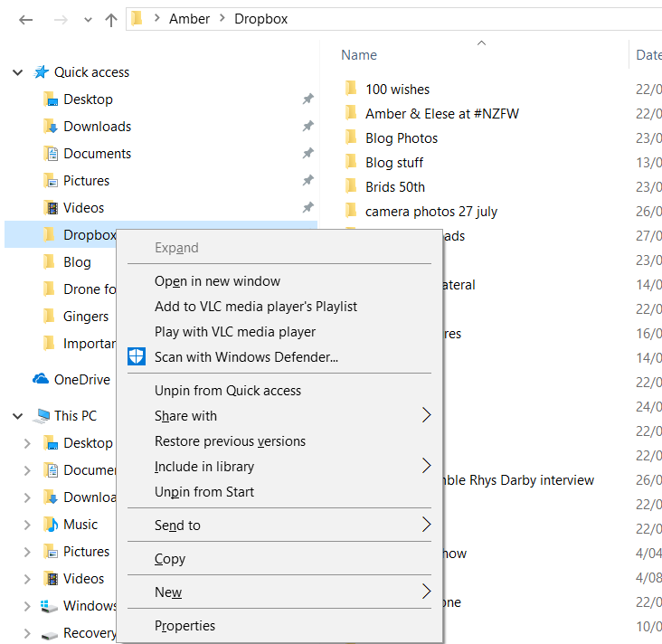Go back with the left arrow button
Image resolution: width=662 pixels, height=644 pixels.
pos(26,19)
